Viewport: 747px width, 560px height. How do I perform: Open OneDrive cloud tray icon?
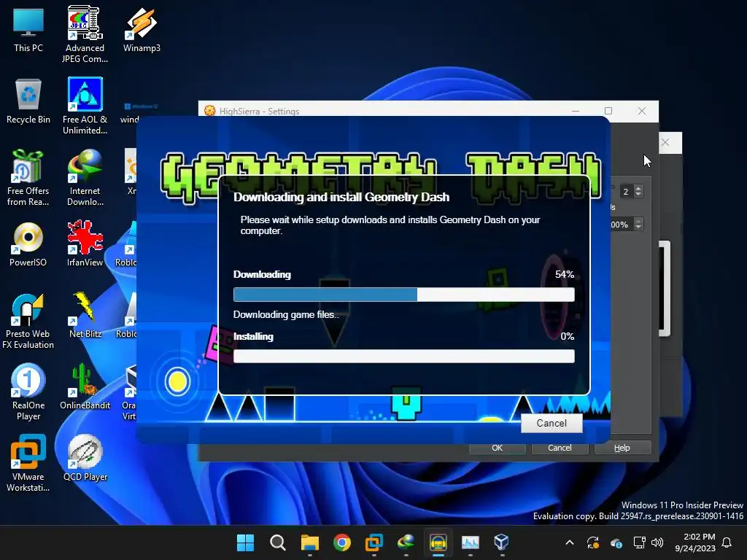(x=616, y=542)
